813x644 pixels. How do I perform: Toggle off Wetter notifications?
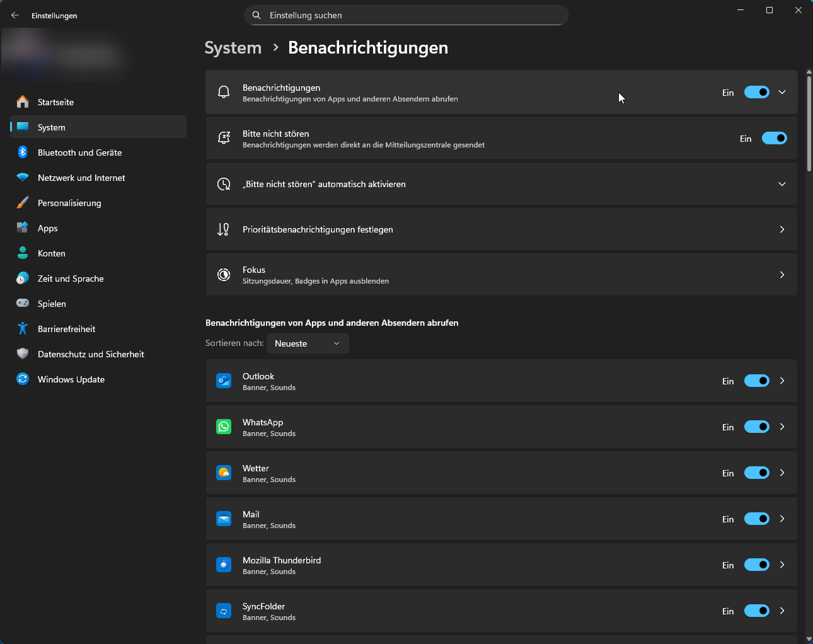coord(756,473)
